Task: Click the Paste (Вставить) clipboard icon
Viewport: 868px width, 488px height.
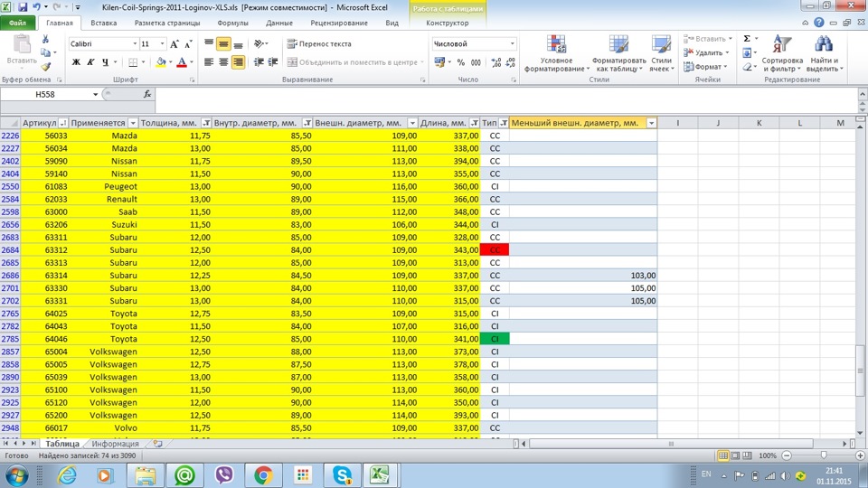Action: click(22, 45)
